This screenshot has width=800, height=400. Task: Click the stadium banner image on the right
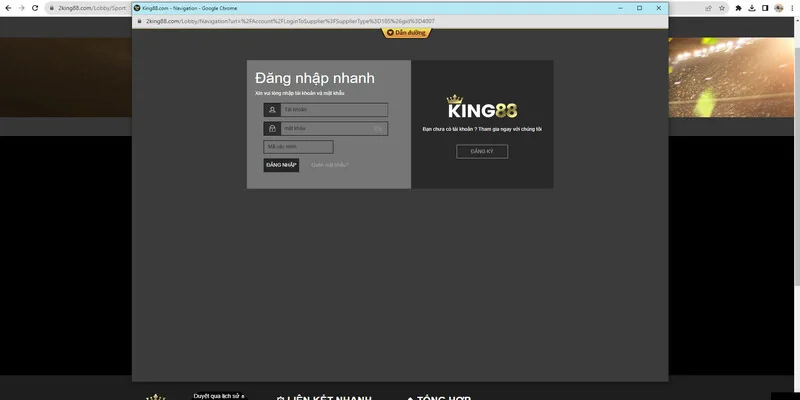click(732, 78)
